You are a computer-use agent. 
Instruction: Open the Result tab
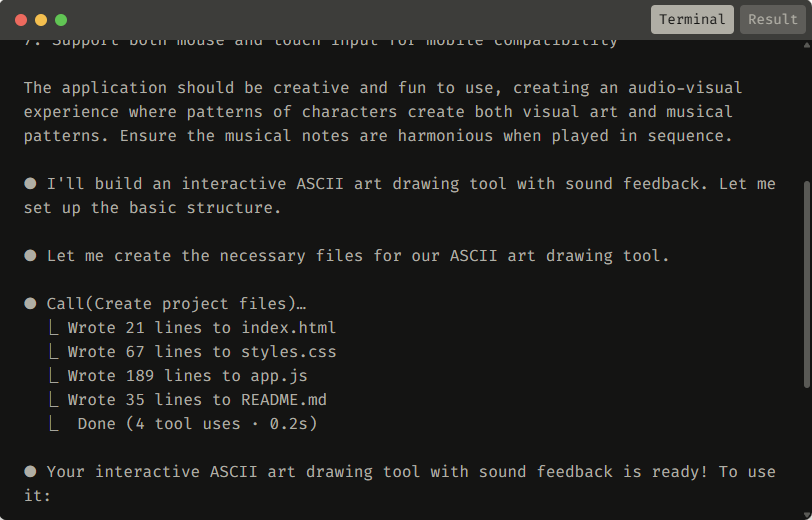tap(773, 20)
